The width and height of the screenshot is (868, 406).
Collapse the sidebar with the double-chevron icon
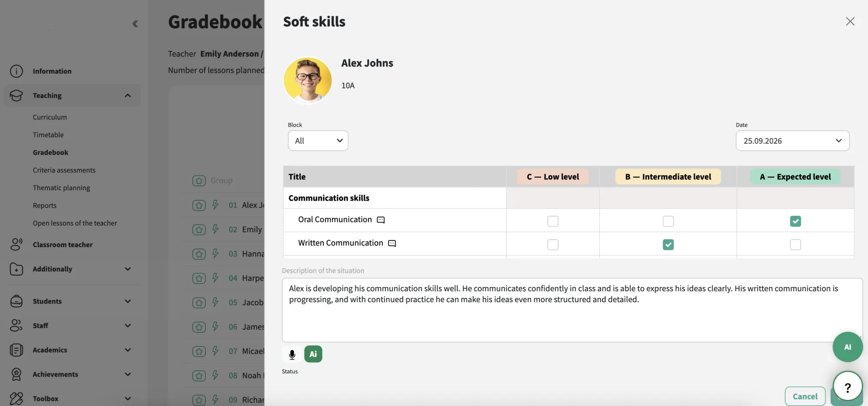point(135,23)
